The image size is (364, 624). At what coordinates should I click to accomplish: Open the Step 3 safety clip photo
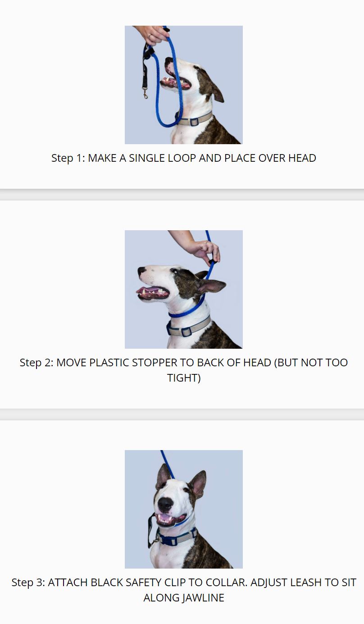[184, 509]
